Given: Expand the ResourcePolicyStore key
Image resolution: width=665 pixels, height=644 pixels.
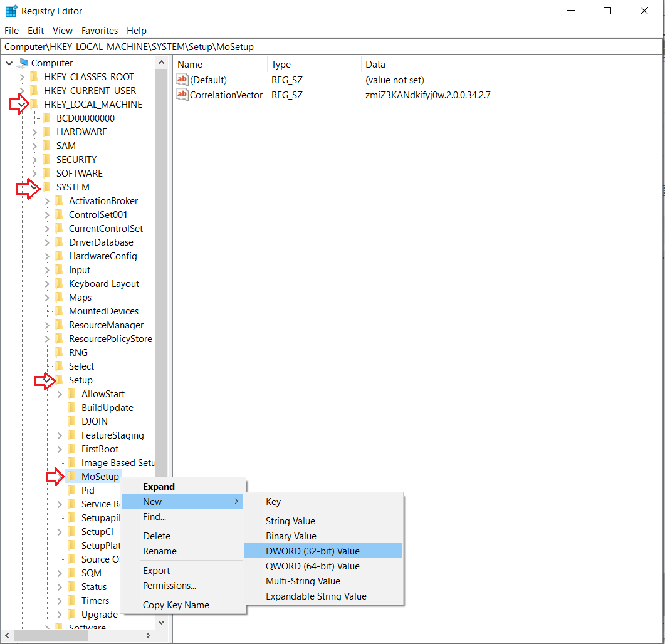Looking at the screenshot, I should point(47,339).
